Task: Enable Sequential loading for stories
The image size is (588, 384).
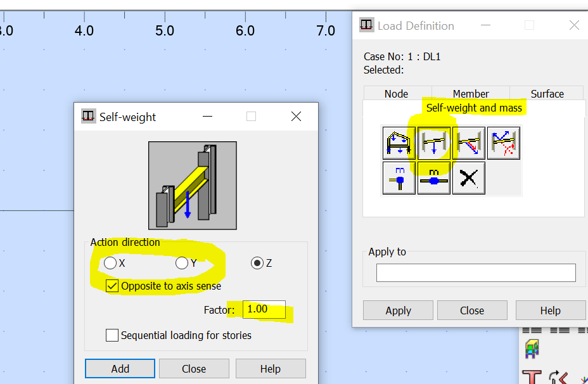Action: [112, 335]
